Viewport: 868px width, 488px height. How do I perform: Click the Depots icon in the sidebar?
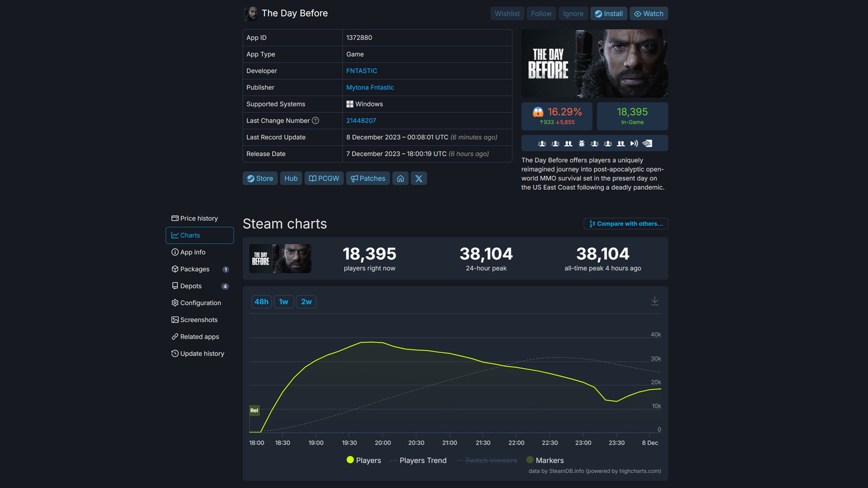[175, 286]
